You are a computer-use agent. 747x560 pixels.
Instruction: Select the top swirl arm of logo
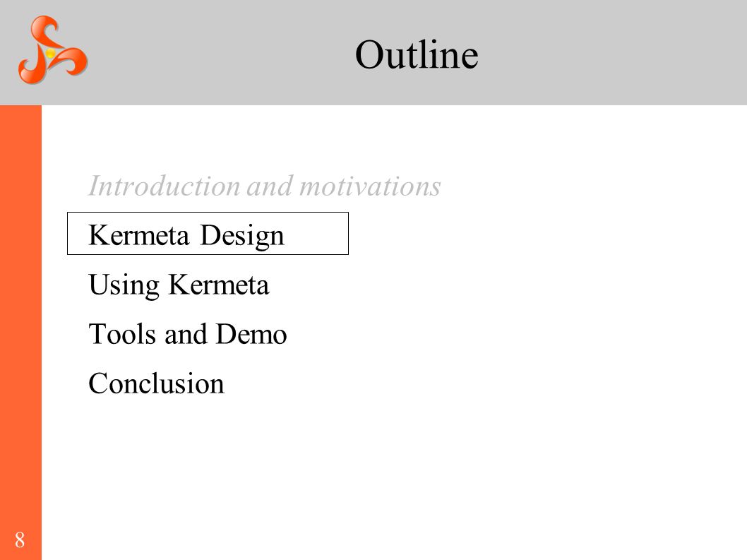click(44, 30)
